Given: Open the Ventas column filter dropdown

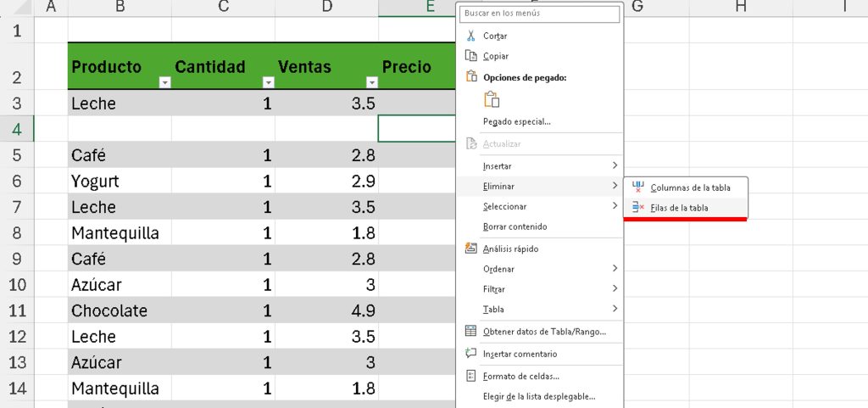Looking at the screenshot, I should click(371, 82).
